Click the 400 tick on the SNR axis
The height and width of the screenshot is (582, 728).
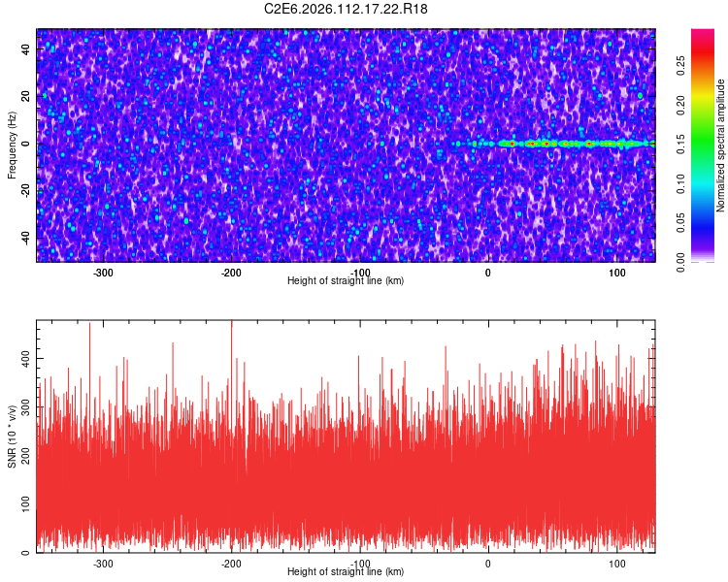21,358
